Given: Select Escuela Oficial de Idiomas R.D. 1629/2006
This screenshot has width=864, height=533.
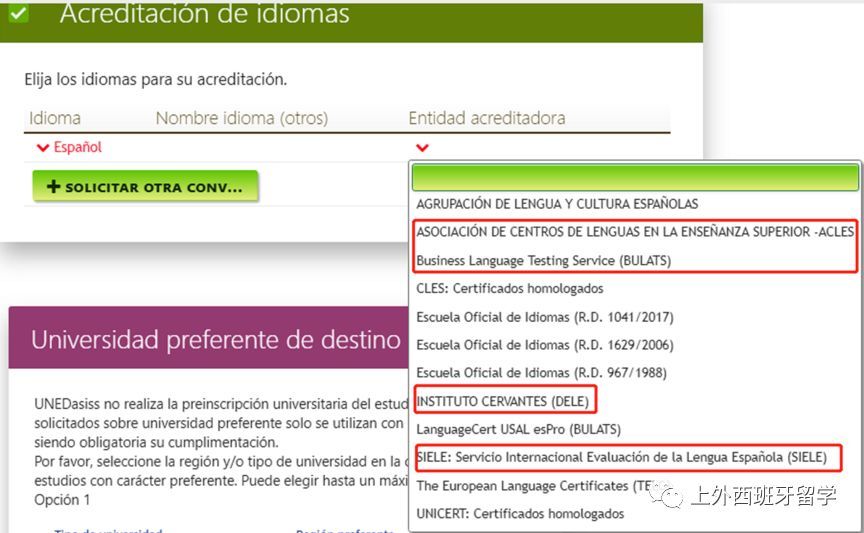Looking at the screenshot, I should [544, 345].
